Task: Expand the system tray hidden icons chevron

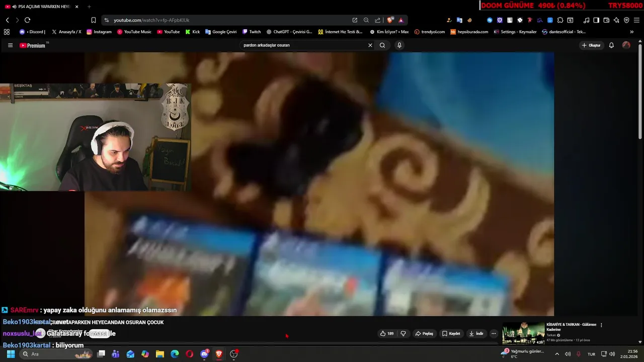Action: (x=556, y=354)
